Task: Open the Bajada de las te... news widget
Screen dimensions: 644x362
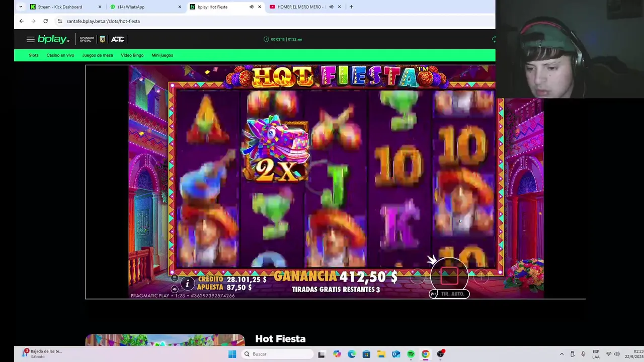Action: click(43, 354)
